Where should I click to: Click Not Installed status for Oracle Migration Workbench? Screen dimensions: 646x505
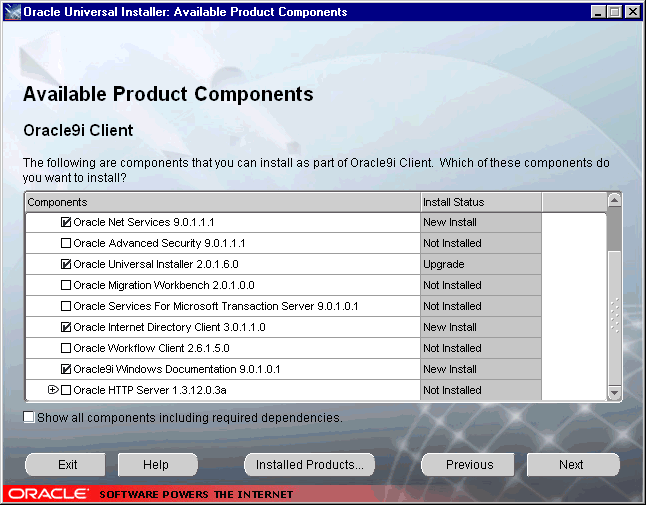point(481,285)
